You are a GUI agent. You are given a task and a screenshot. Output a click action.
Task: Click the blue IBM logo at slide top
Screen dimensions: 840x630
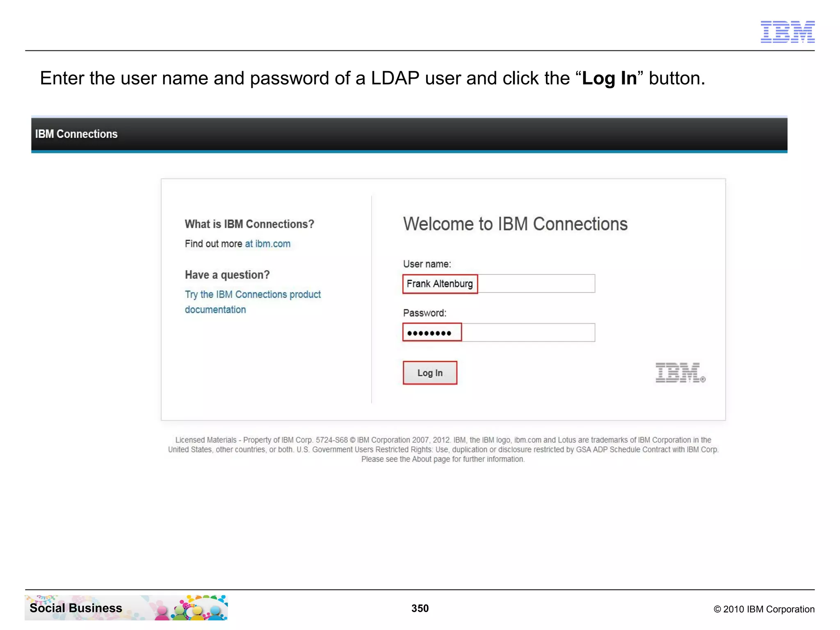pos(787,32)
